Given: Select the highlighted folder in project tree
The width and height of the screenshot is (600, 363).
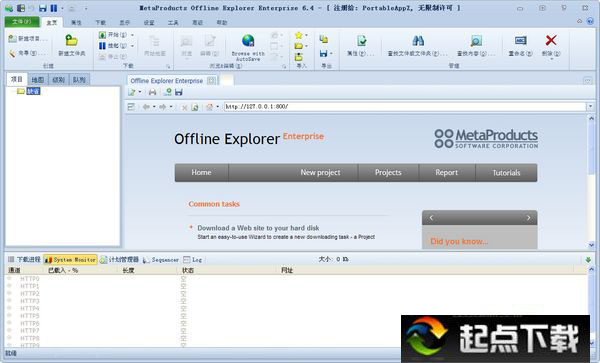Looking at the screenshot, I should coord(33,91).
